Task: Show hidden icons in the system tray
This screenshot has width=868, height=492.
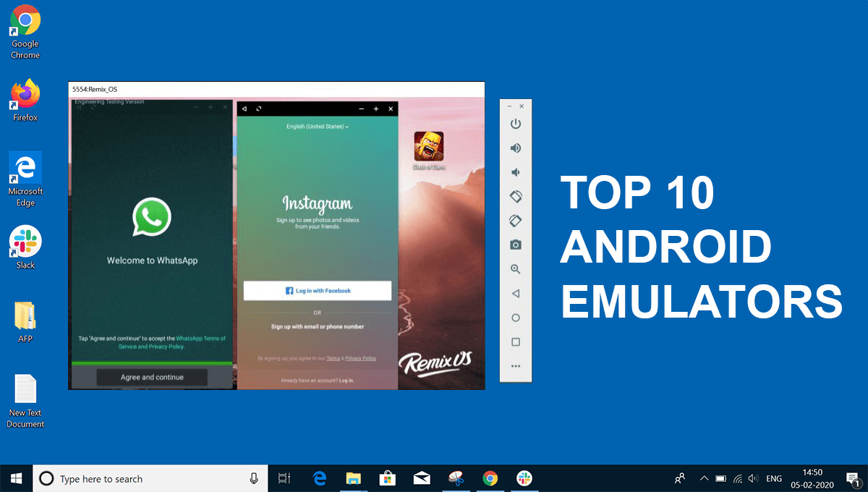Action: 704,479
